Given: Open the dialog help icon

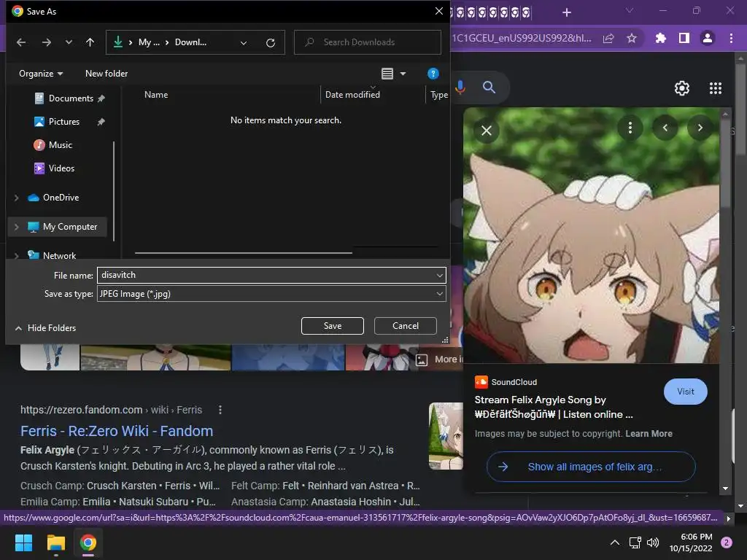Looking at the screenshot, I should tap(433, 74).
